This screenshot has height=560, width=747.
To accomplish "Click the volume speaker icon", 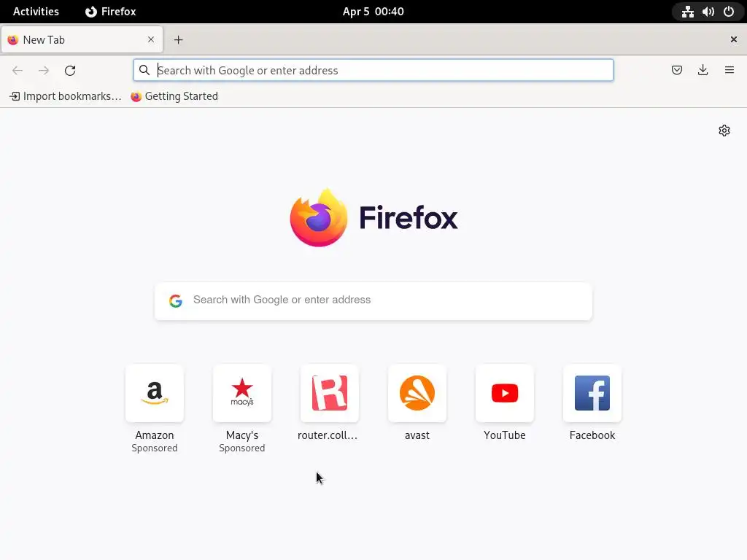I will pos(708,12).
